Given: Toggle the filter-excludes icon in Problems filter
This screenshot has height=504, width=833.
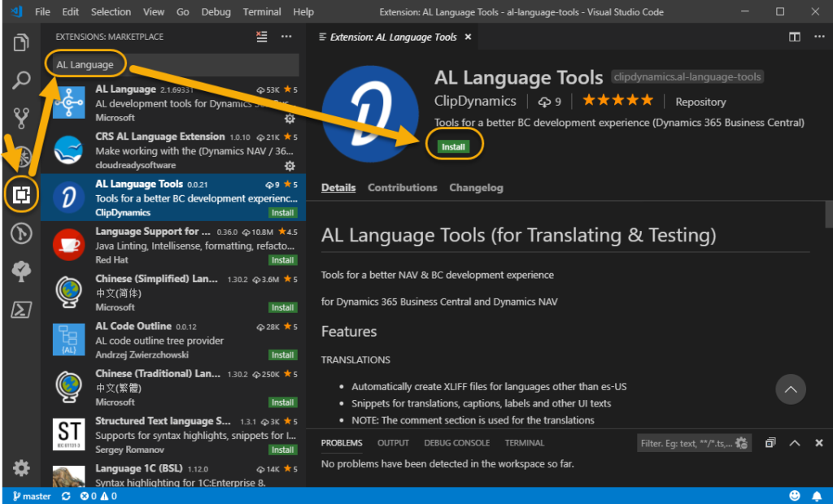Looking at the screenshot, I should point(742,443).
